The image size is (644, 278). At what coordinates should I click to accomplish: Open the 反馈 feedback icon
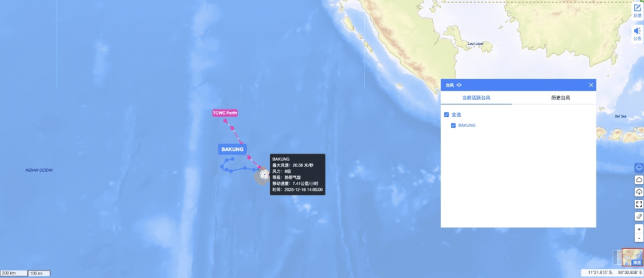pos(637,10)
